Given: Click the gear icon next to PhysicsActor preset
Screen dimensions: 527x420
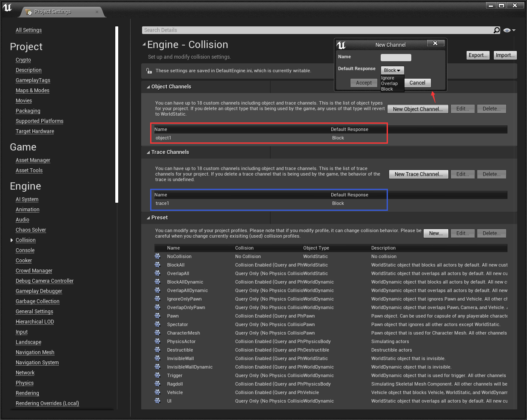Looking at the screenshot, I should tap(157, 341).
